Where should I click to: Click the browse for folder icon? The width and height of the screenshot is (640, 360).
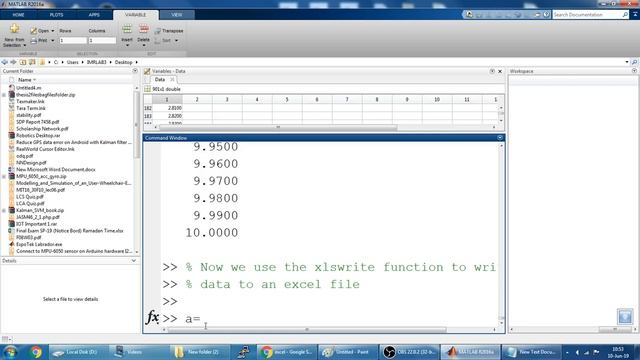coord(32,62)
